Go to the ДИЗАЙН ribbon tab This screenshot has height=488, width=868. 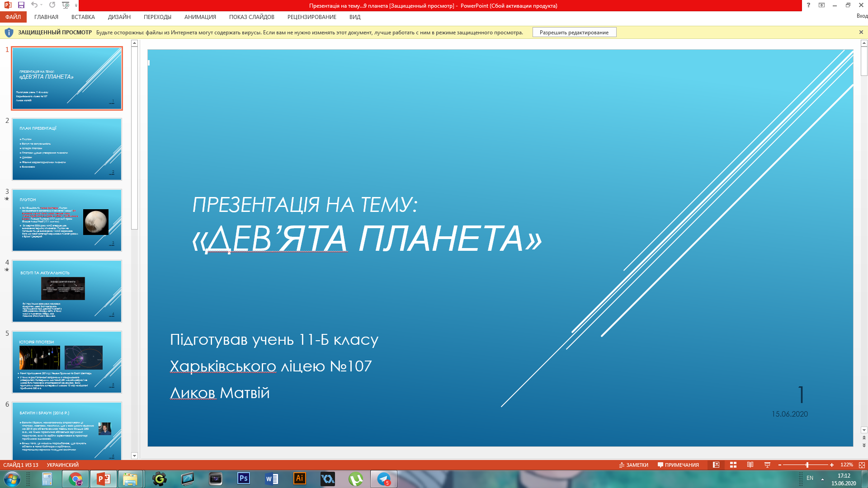point(119,17)
